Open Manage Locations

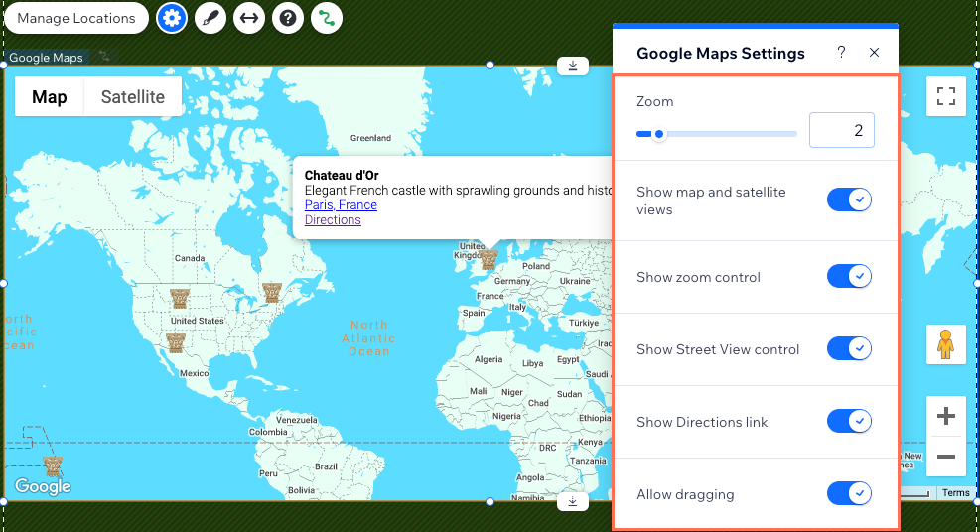pos(76,18)
